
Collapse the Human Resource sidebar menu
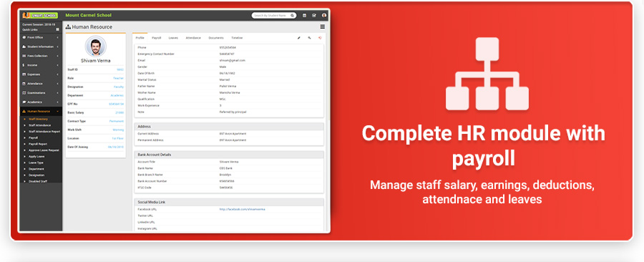pos(41,111)
